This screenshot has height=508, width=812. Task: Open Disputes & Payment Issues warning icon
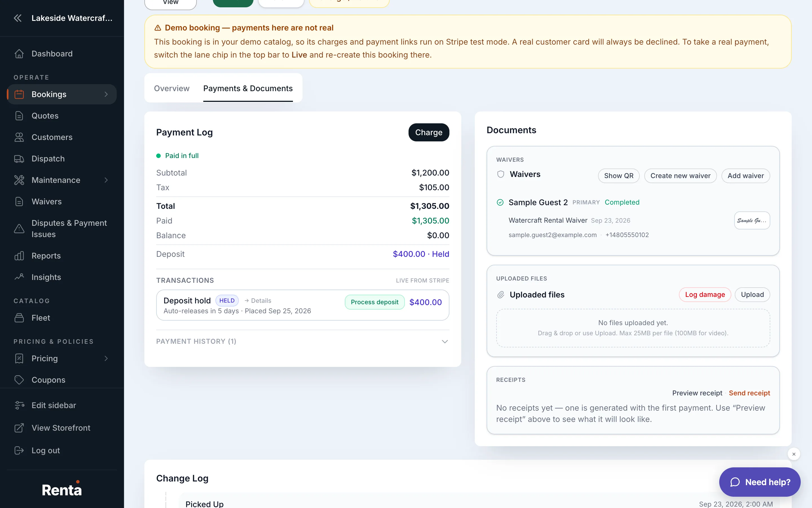pyautogui.click(x=19, y=229)
